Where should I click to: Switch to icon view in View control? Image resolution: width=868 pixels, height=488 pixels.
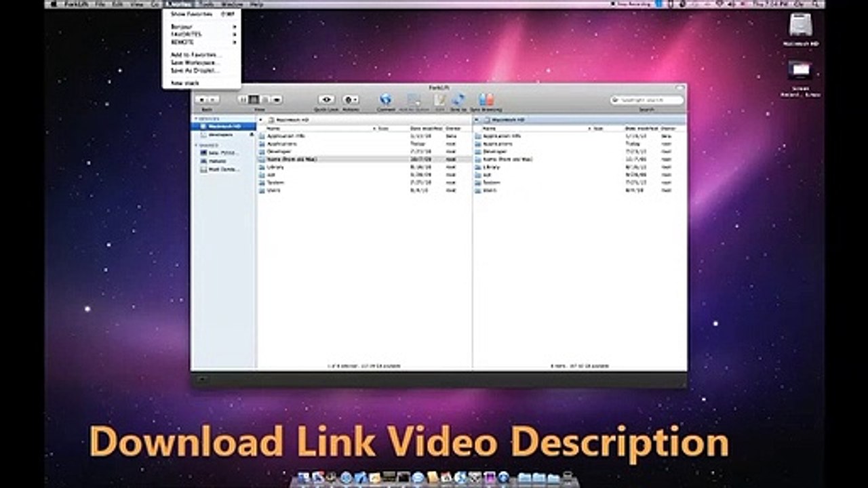click(243, 100)
